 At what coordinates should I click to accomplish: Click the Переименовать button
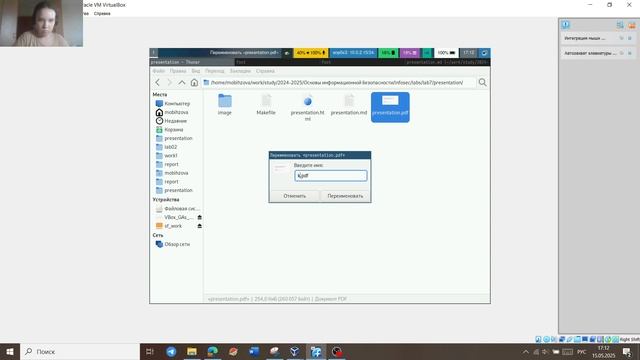(x=345, y=196)
